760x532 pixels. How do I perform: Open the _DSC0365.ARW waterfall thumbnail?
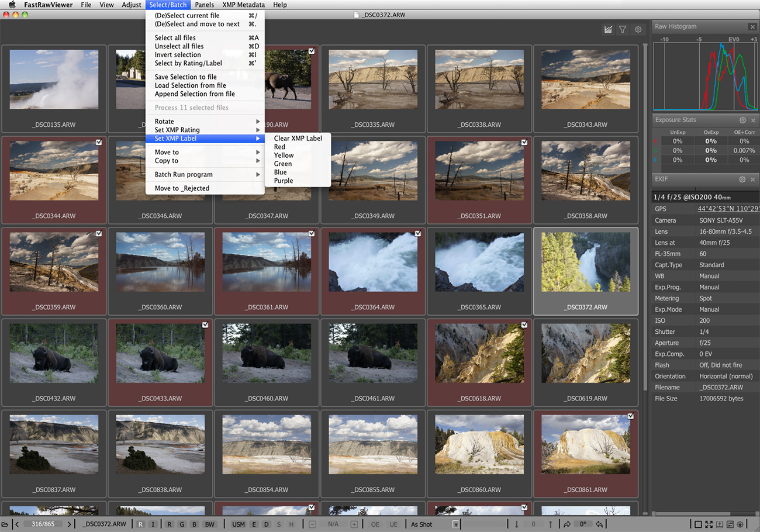pyautogui.click(x=479, y=261)
